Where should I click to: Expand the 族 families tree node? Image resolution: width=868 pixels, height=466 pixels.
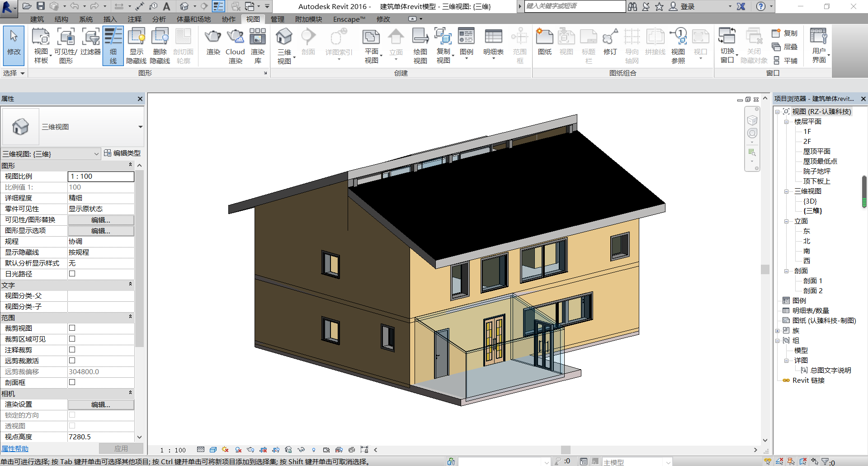pos(777,331)
